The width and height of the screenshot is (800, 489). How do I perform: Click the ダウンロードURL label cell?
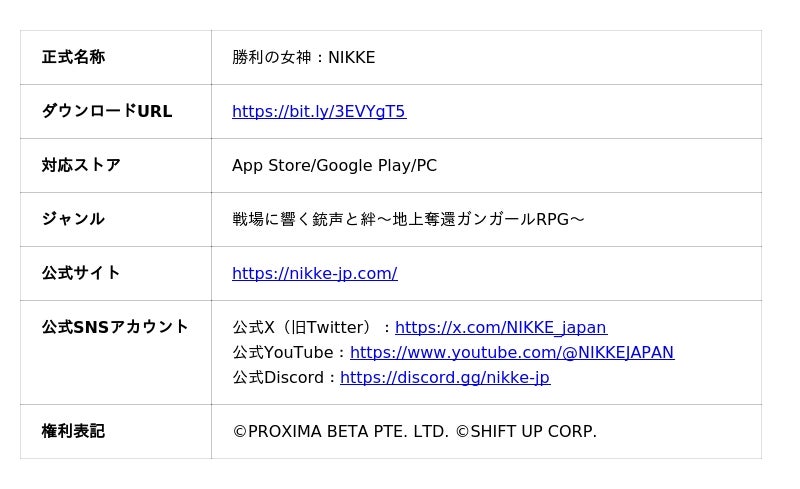(x=116, y=111)
